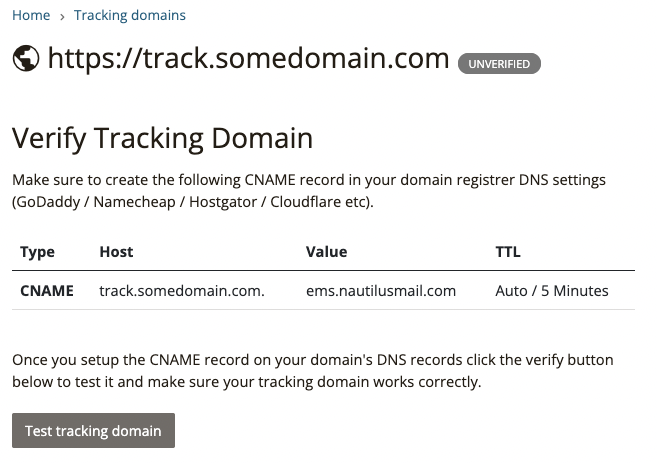This screenshot has height=463, width=657.
Task: Click the Verify Tracking Domain heading
Action: coord(162,137)
